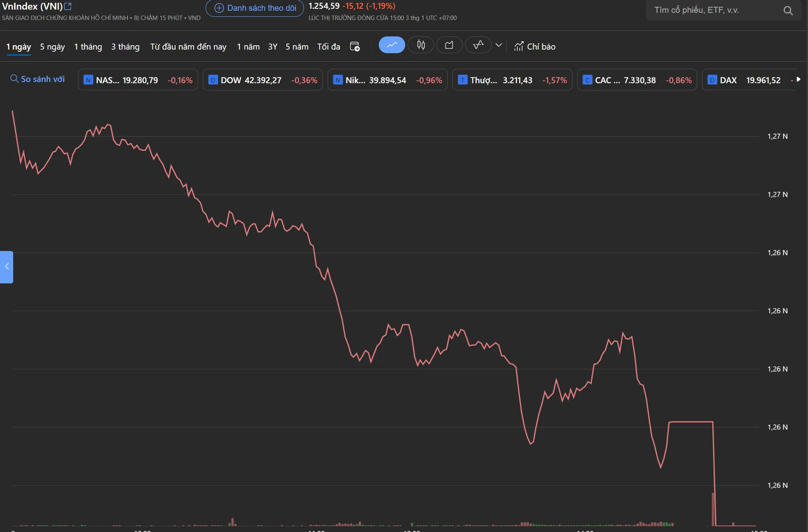Click the 1.254,59 index value
Image resolution: width=808 pixels, height=532 pixels.
[x=324, y=6]
